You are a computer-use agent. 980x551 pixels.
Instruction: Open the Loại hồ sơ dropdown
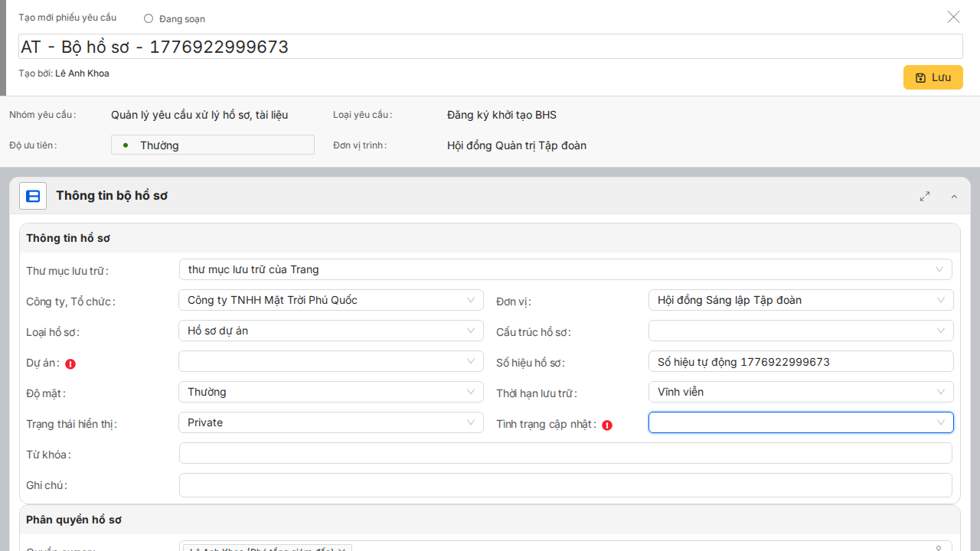(x=331, y=331)
